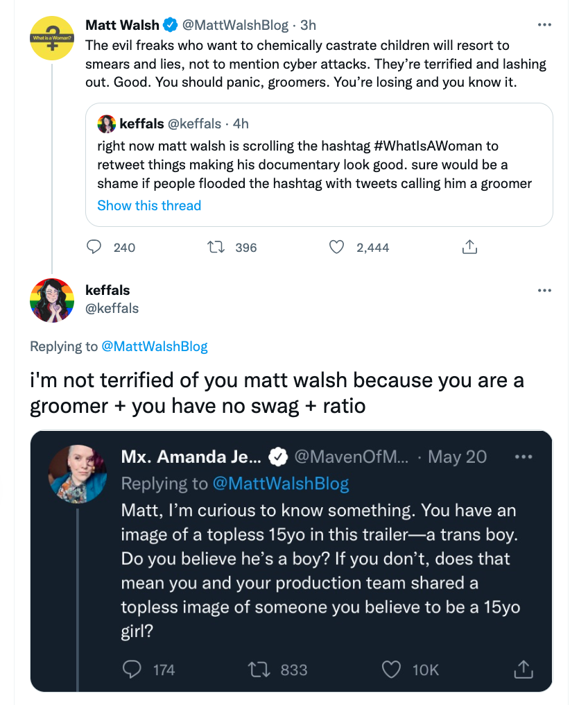This screenshot has width=588, height=705.
Task: Open more options on Matt Walsh's tweet
Action: [x=544, y=25]
